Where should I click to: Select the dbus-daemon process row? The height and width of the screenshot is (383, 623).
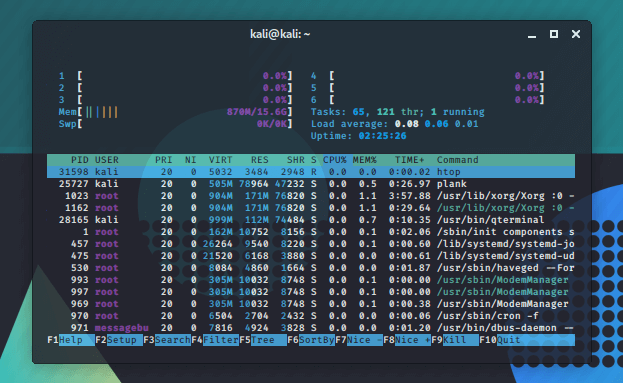[311, 328]
